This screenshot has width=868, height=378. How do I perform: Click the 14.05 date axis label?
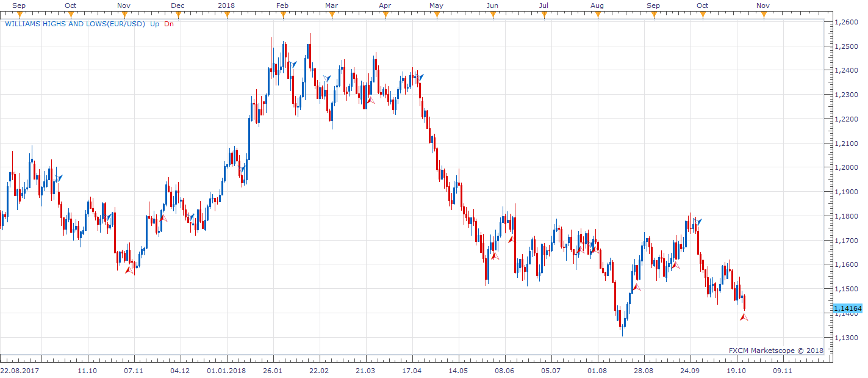click(458, 371)
